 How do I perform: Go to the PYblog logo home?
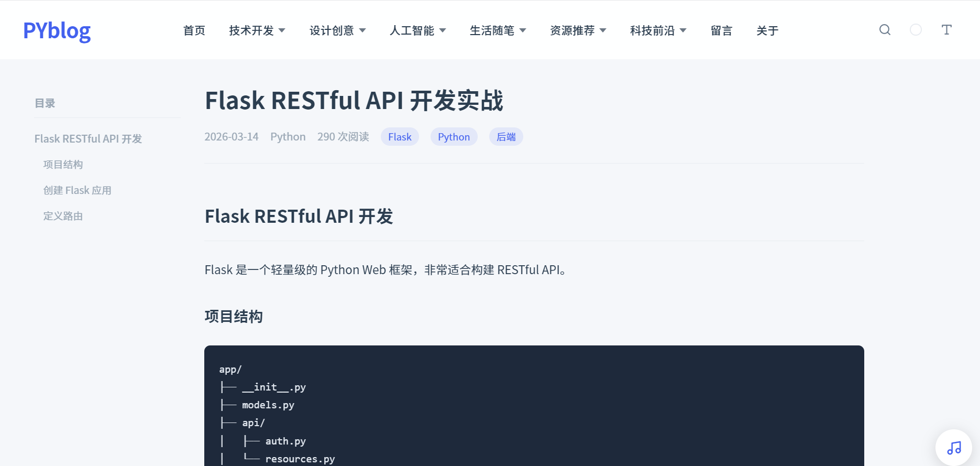[x=57, y=31]
